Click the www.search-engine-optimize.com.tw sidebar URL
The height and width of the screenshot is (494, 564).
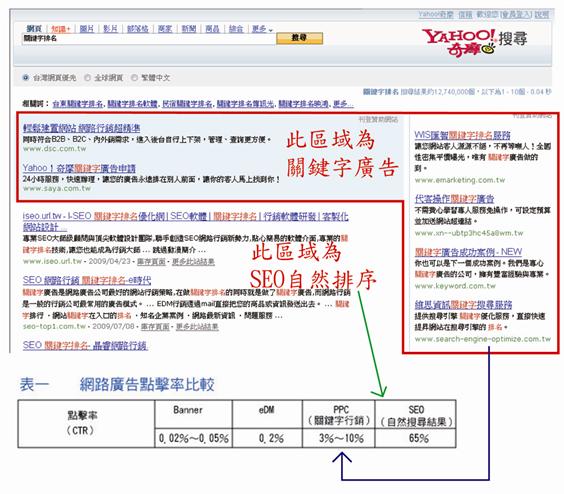(483, 339)
